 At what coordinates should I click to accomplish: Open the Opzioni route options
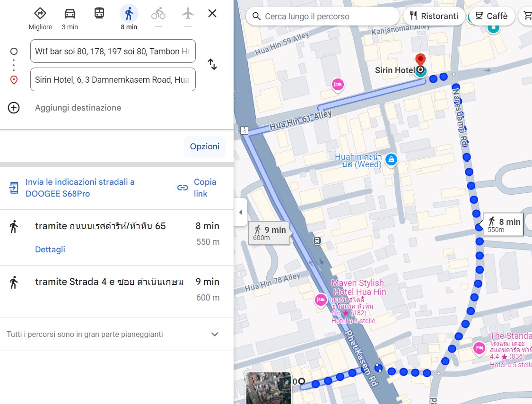205,146
